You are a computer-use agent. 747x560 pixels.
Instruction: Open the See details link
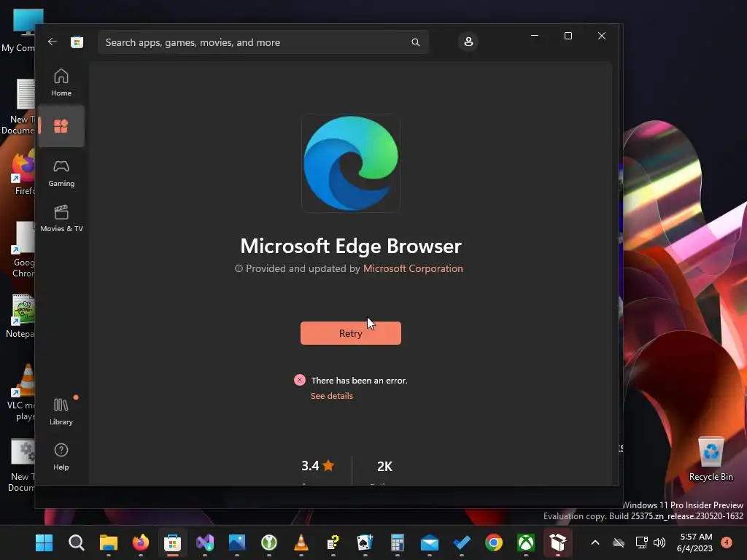[x=332, y=396]
